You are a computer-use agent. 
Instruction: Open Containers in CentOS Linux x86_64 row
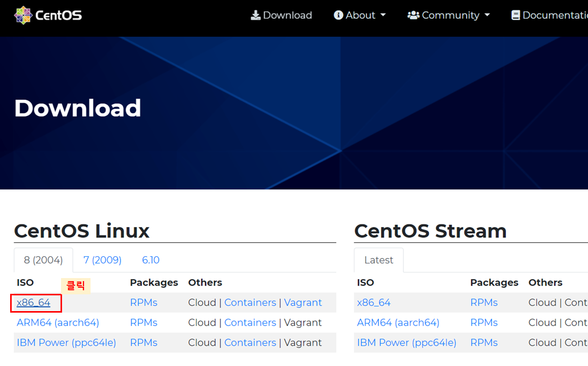pos(250,302)
